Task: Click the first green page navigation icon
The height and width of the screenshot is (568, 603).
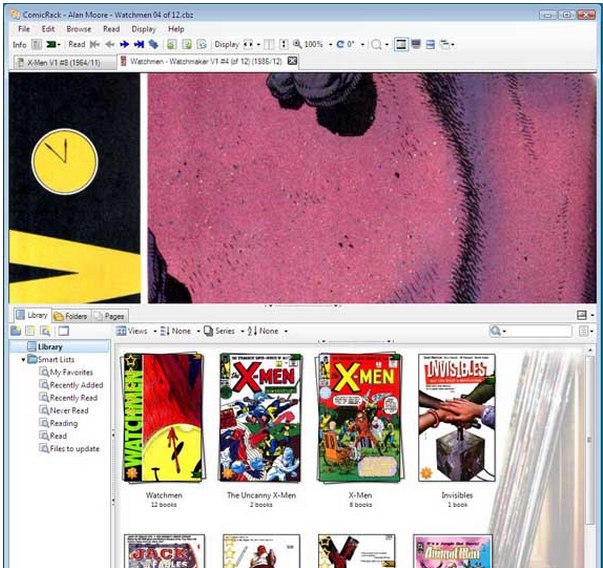Action: 172,45
